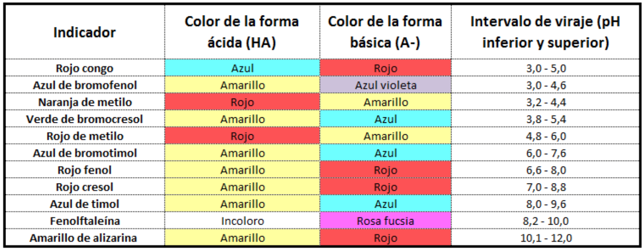Click the red acid-form cell of Naranja de metilo
This screenshot has height=252, width=644.
(242, 102)
